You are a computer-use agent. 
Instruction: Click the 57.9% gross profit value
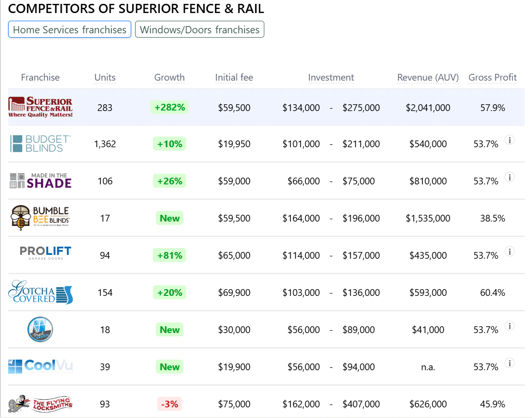click(492, 108)
